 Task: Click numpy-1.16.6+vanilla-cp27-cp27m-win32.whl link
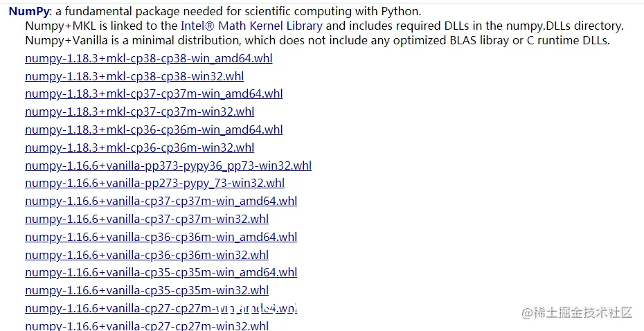point(147,325)
